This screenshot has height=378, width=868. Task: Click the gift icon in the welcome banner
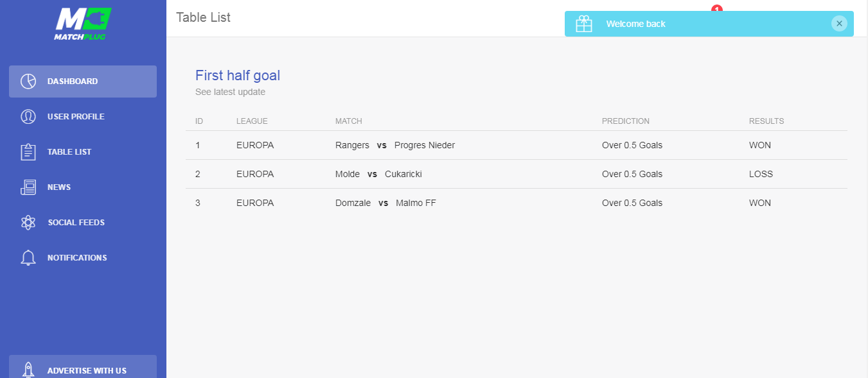pyautogui.click(x=584, y=24)
